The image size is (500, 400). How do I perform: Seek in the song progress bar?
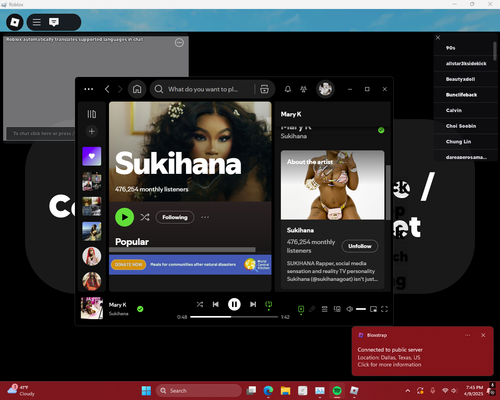click(234, 317)
